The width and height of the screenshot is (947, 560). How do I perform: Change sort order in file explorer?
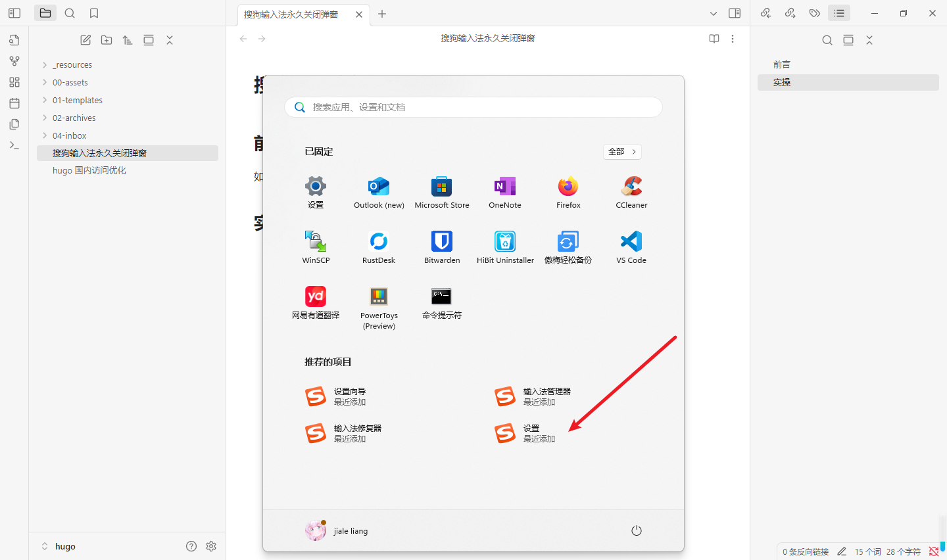point(128,40)
